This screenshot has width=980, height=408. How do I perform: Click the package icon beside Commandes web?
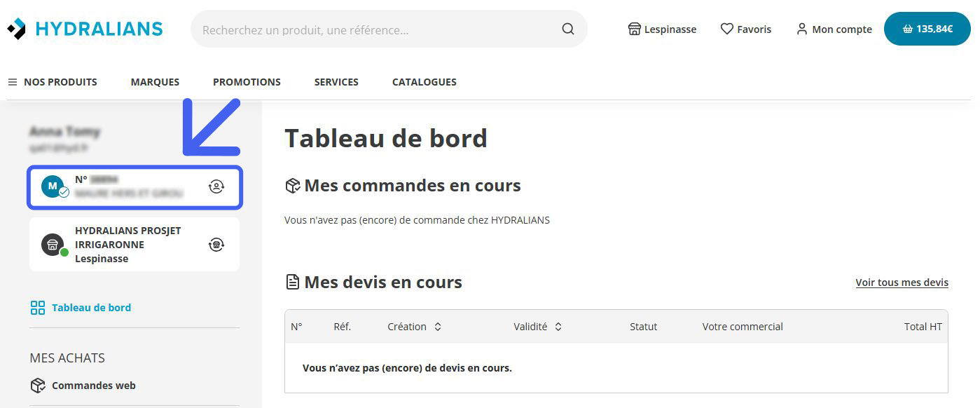(37, 386)
